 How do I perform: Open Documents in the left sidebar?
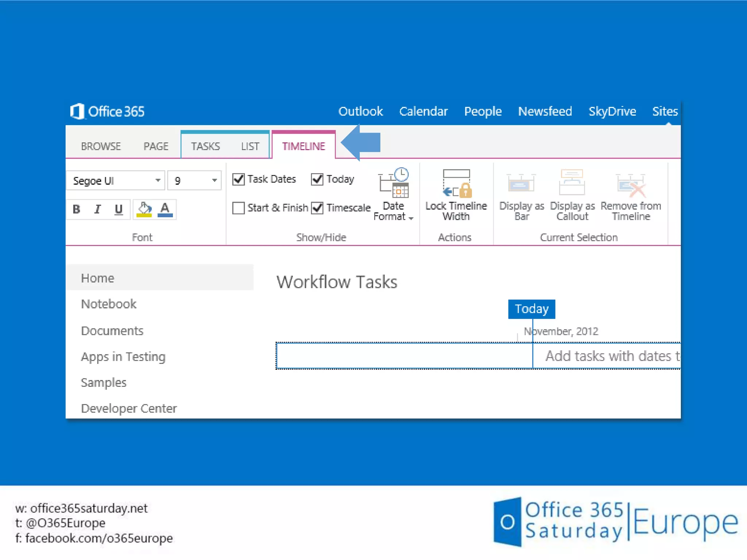(112, 331)
